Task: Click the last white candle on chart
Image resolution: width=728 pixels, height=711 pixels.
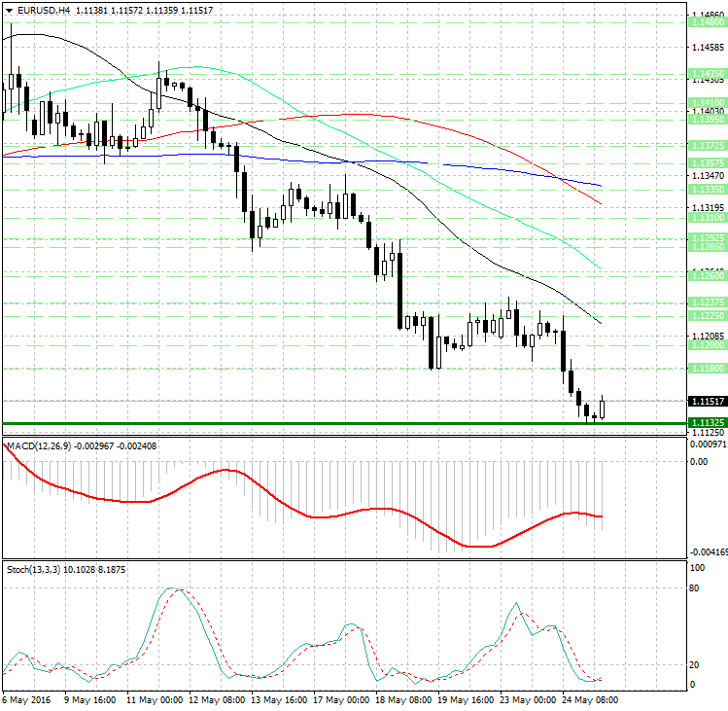Action: tap(603, 408)
